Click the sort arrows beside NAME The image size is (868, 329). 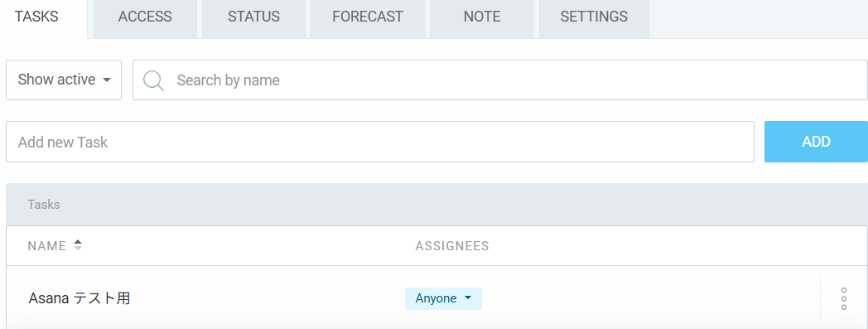pos(78,245)
